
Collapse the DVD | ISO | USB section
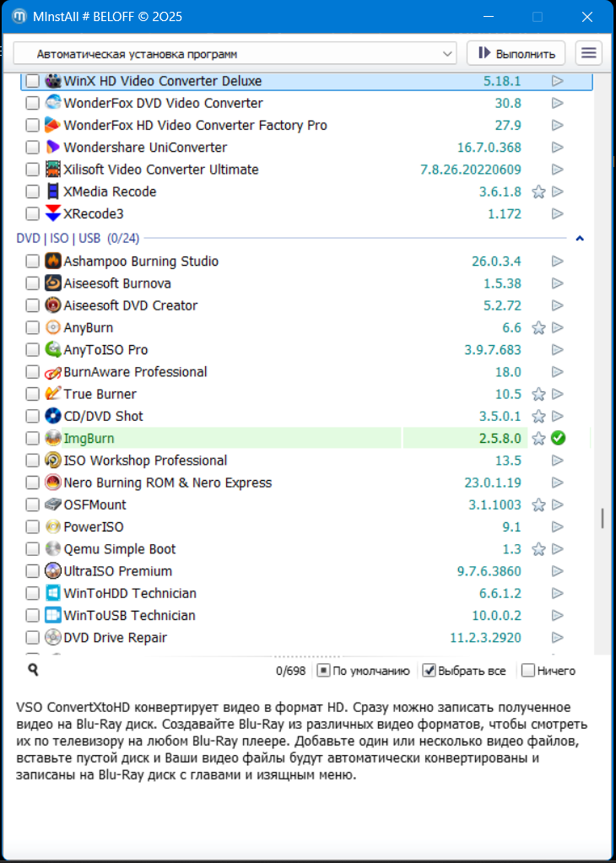click(580, 239)
